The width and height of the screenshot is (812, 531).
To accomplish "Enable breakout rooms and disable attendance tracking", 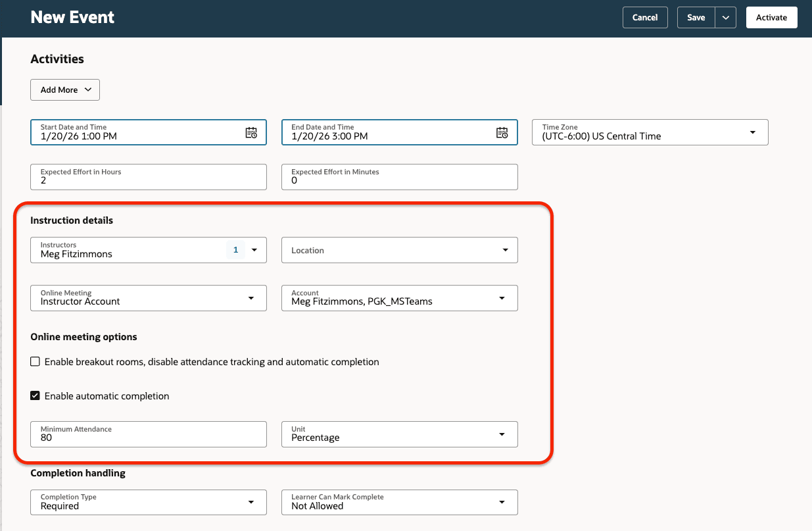I will click(35, 361).
